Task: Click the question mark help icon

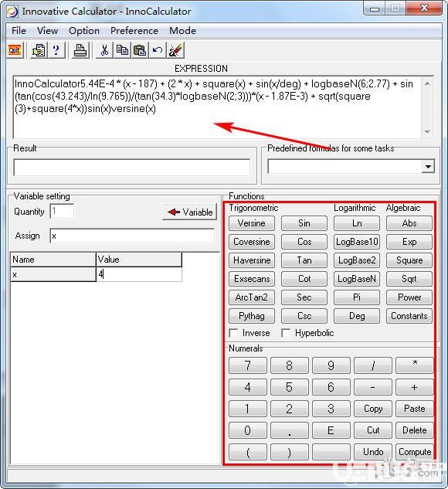Action: [56, 50]
